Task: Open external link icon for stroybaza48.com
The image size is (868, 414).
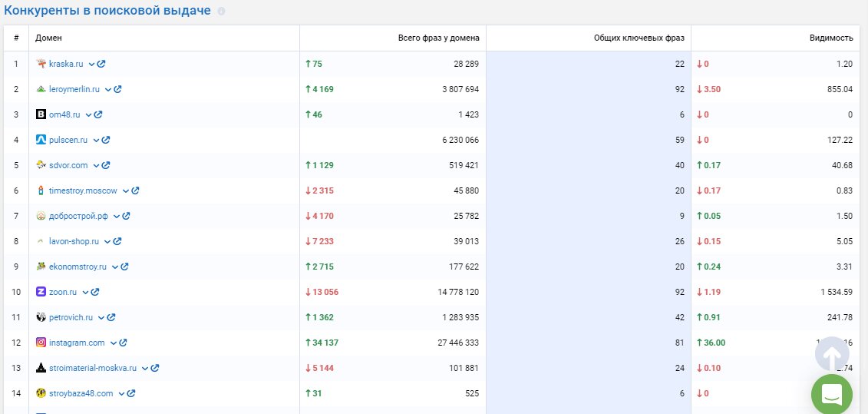Action: click(131, 393)
